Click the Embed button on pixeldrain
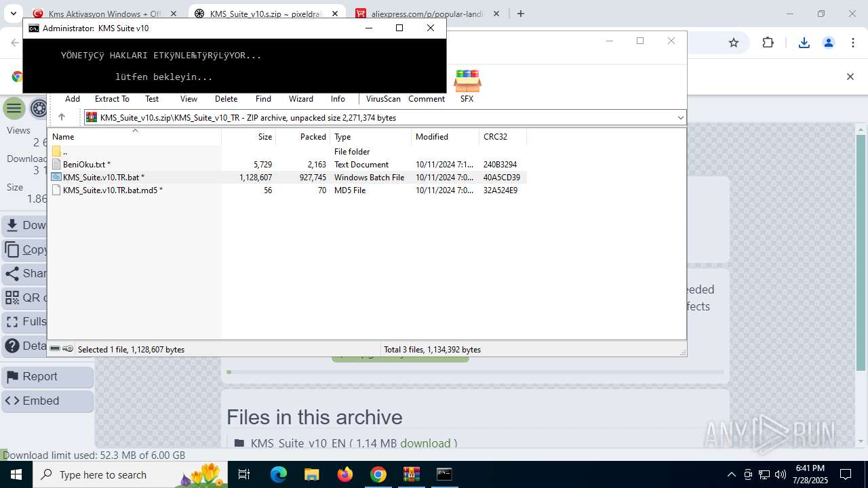Viewport: 868px width, 488px height. 47,401
